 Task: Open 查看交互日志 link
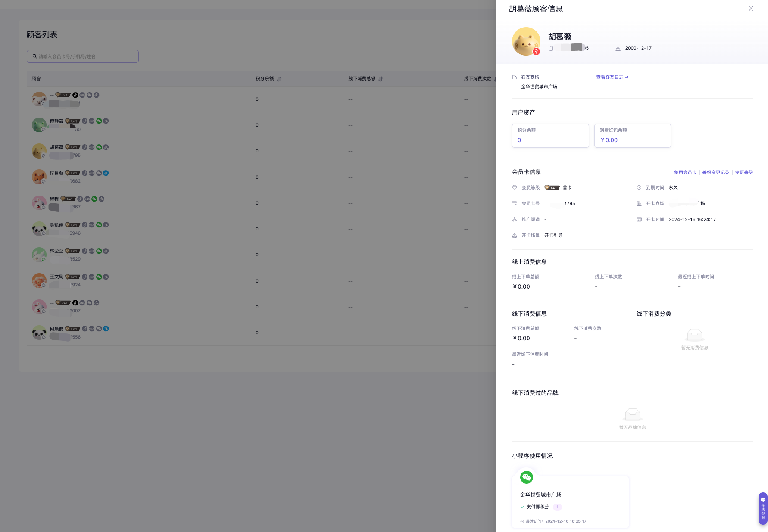pyautogui.click(x=612, y=78)
